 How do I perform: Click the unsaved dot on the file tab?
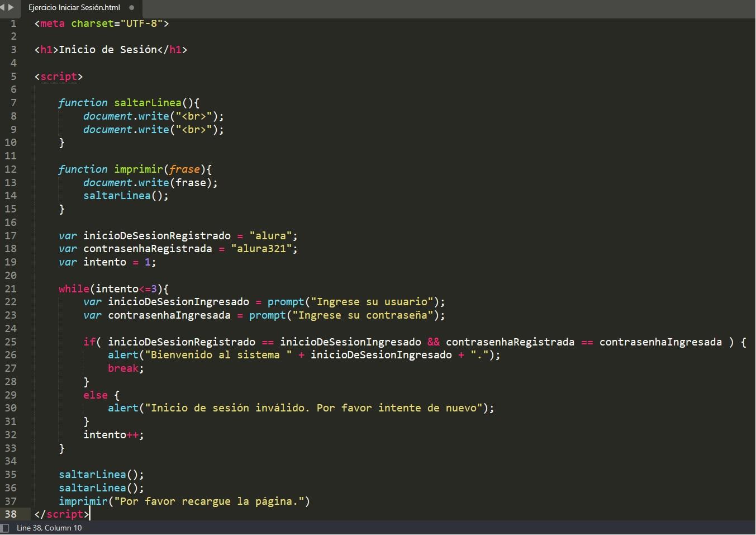(132, 8)
